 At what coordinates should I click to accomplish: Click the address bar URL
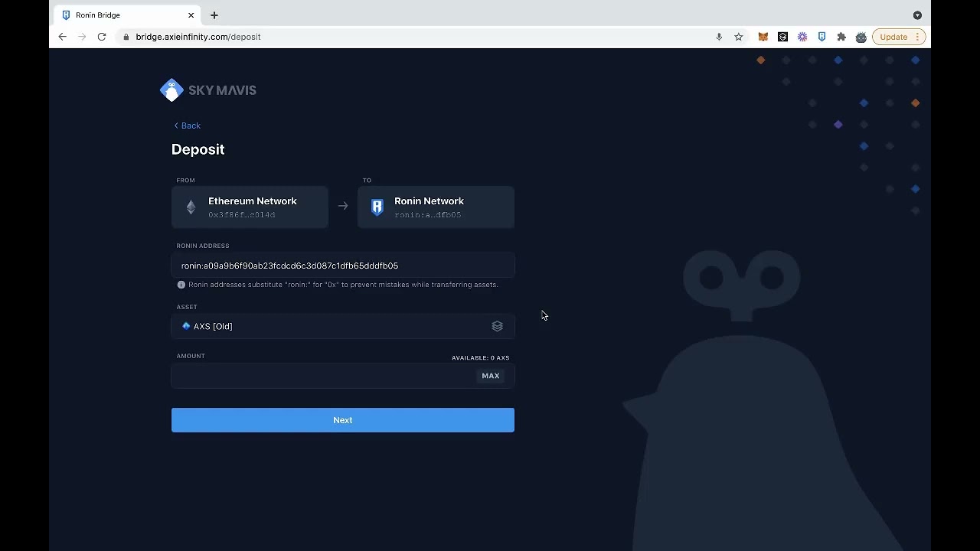pos(198,37)
